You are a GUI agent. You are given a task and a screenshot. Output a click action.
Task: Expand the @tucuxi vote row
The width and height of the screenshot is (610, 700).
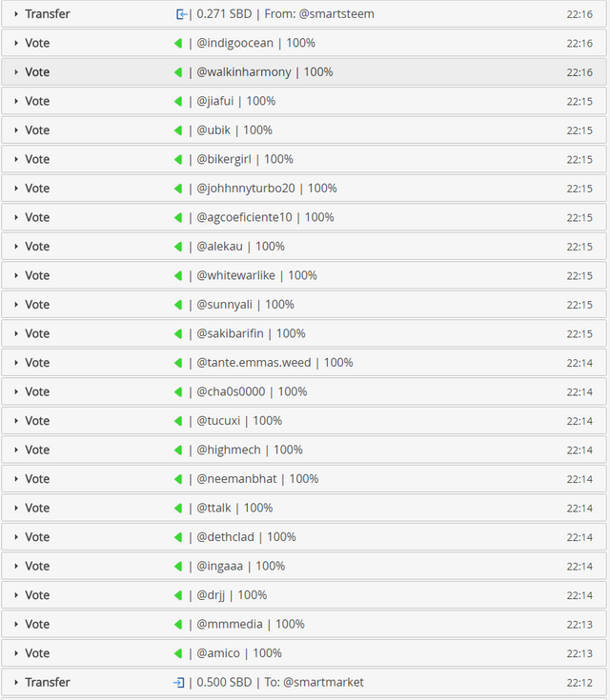[x=16, y=421]
